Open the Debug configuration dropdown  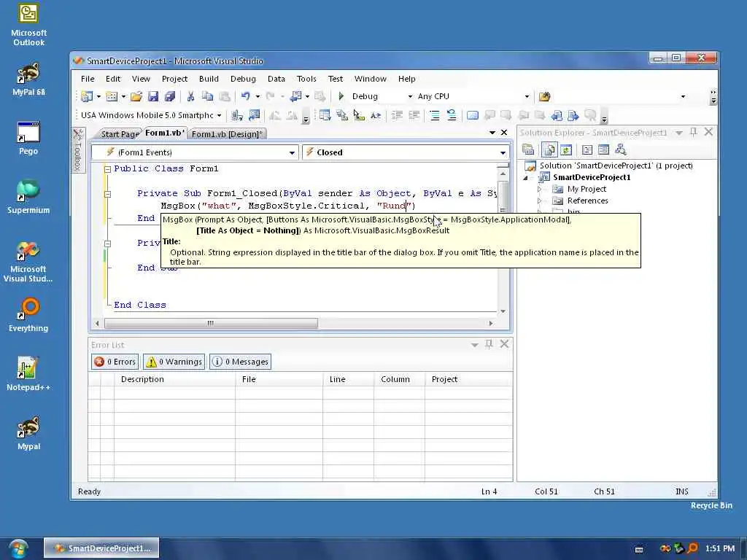tap(410, 97)
